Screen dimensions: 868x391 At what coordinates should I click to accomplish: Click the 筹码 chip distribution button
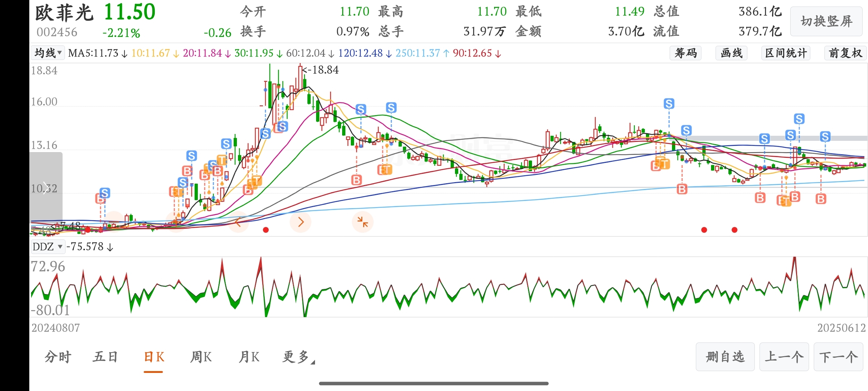pos(685,53)
